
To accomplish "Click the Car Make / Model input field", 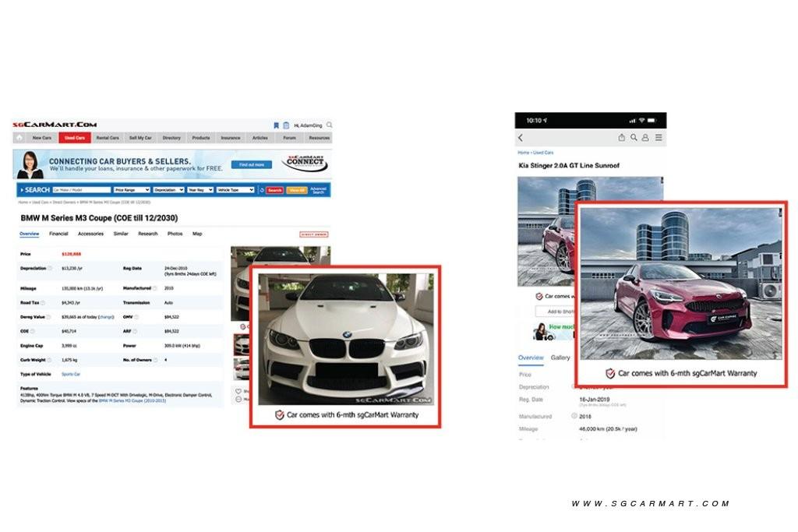I will [81, 190].
